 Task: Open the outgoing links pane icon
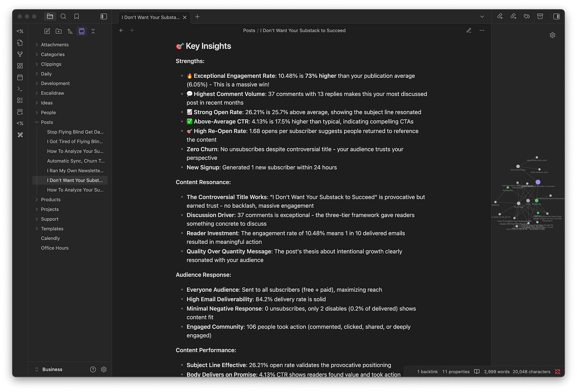[513, 16]
